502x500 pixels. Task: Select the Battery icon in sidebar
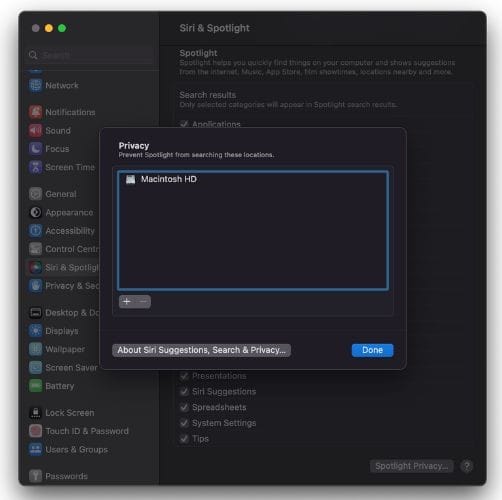click(x=35, y=386)
